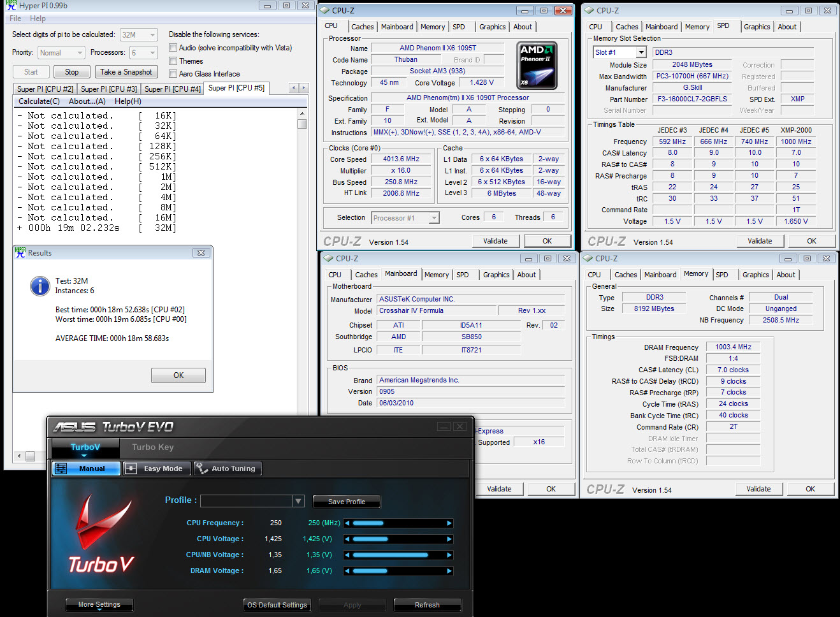Open the Processors dropdown showing 6

[x=143, y=53]
